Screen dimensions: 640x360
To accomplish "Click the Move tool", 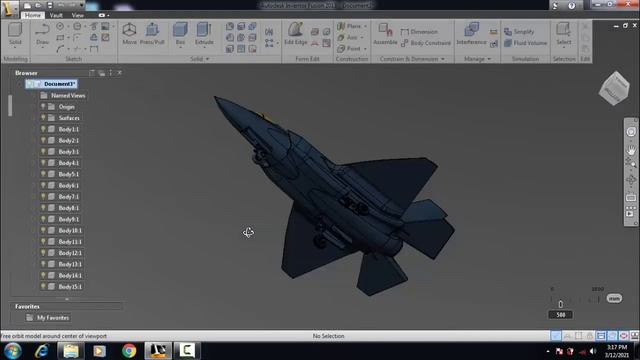I will click(x=129, y=34).
